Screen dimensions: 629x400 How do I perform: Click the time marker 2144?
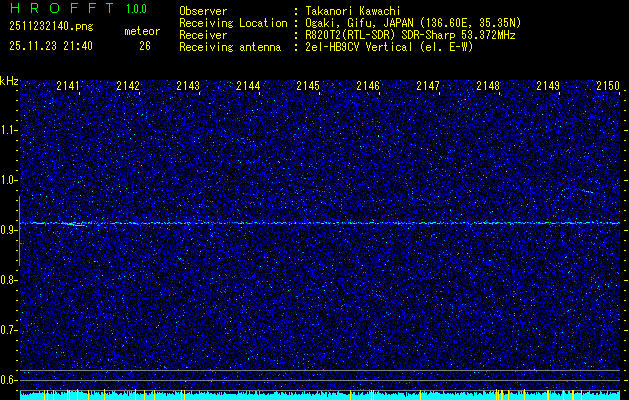pyautogui.click(x=248, y=85)
